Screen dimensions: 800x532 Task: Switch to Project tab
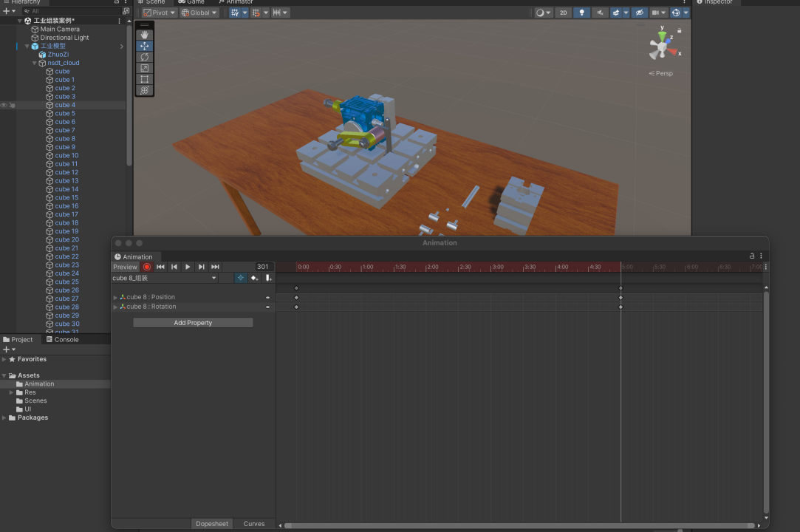tap(18, 340)
